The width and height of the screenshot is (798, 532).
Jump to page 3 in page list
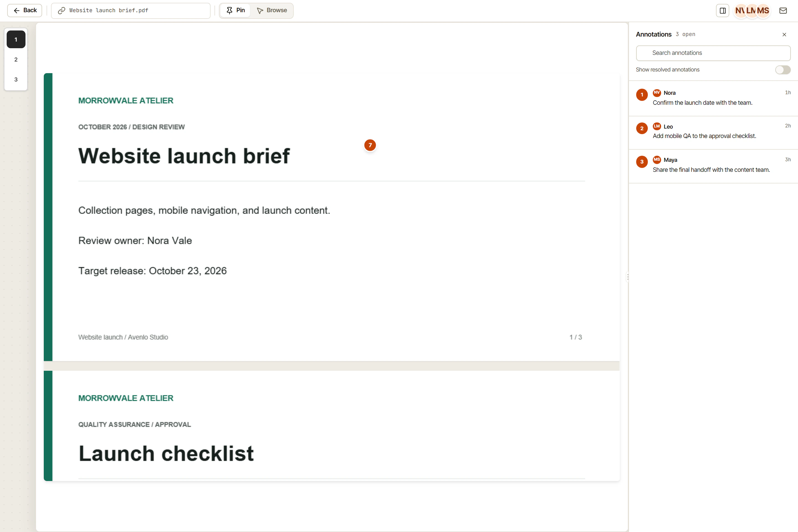pyautogui.click(x=16, y=80)
